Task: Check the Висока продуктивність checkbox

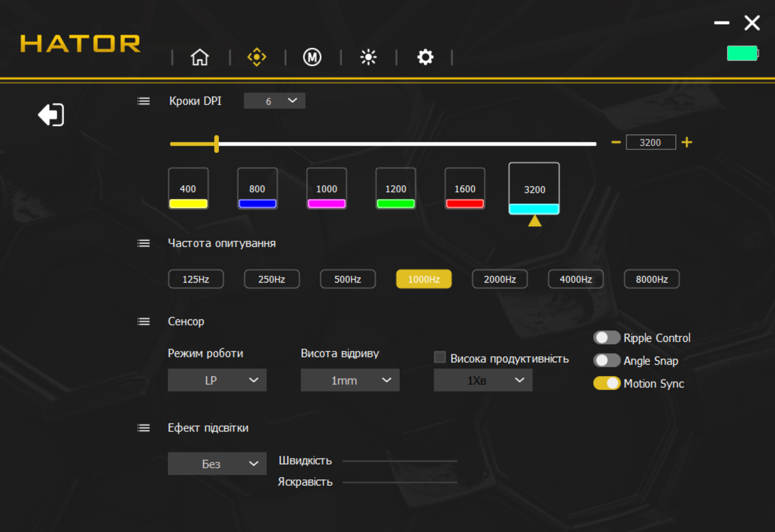Action: [x=440, y=357]
